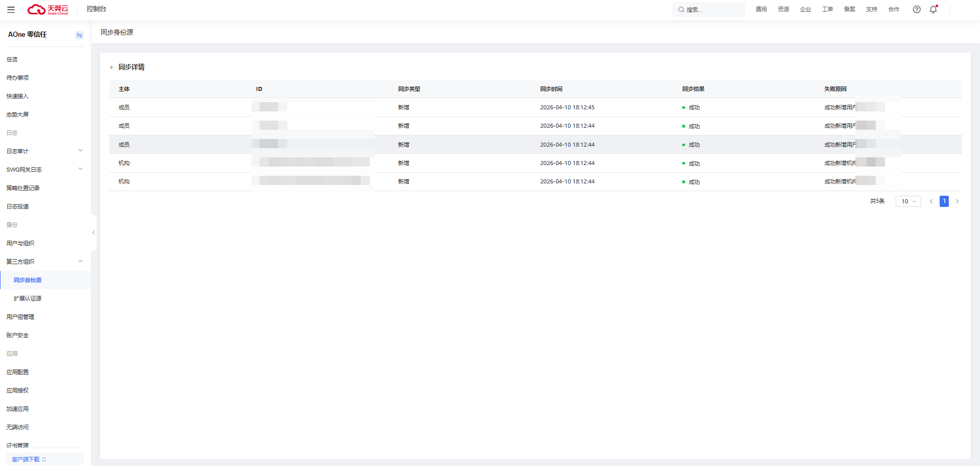Viewport: 980px width, 466px height.
Task: Click the AOne 零信任 switch product icon
Action: pyautogui.click(x=79, y=35)
